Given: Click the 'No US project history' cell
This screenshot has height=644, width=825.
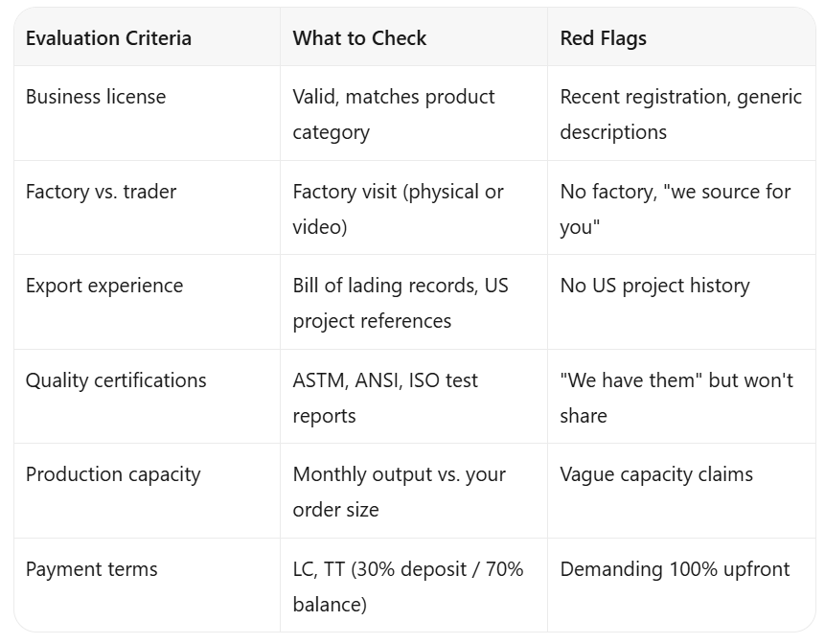Looking at the screenshot, I should coord(681,302).
